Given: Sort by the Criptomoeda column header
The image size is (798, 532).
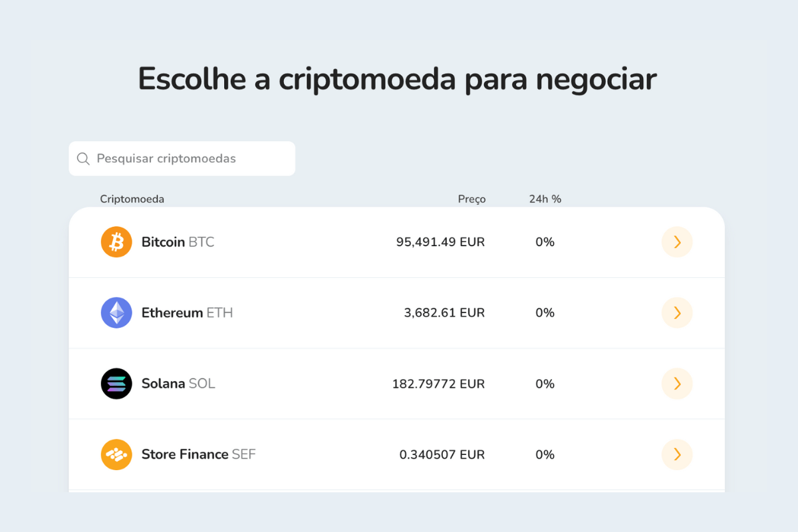Looking at the screenshot, I should (132, 198).
